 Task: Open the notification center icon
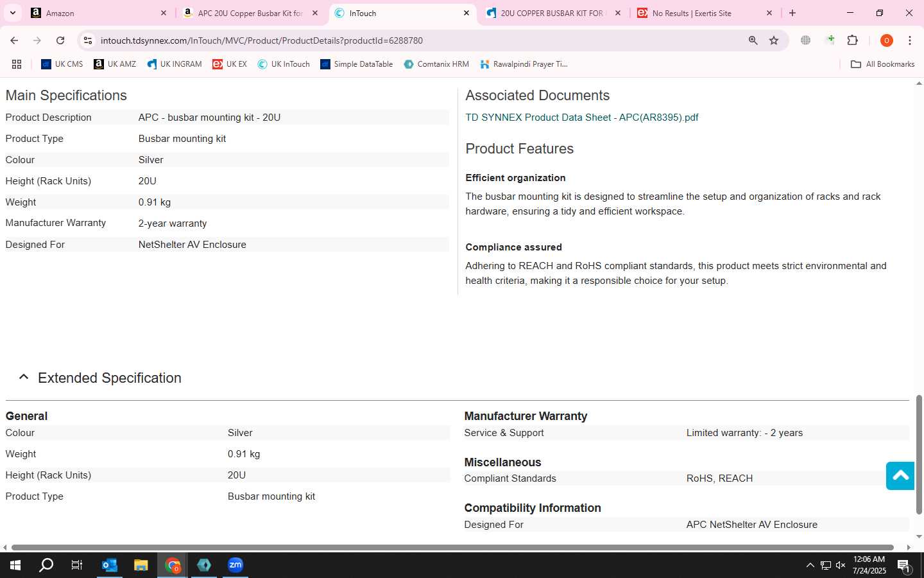click(903, 565)
